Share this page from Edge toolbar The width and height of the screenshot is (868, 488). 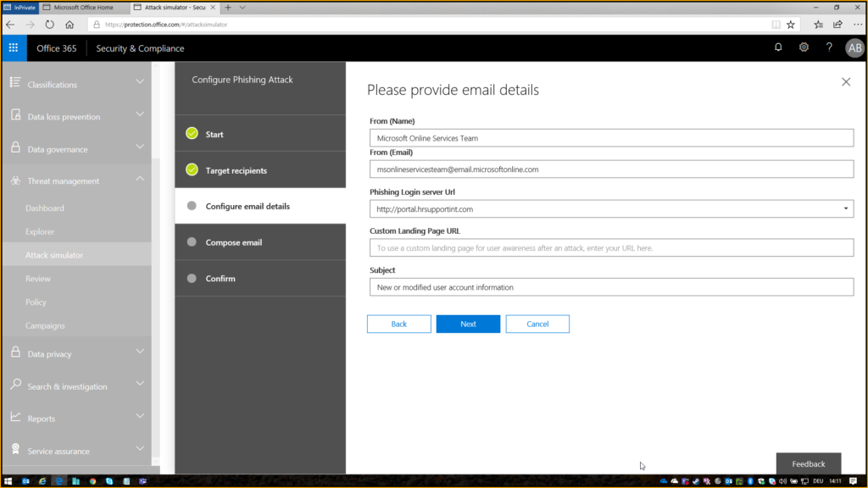point(838,25)
